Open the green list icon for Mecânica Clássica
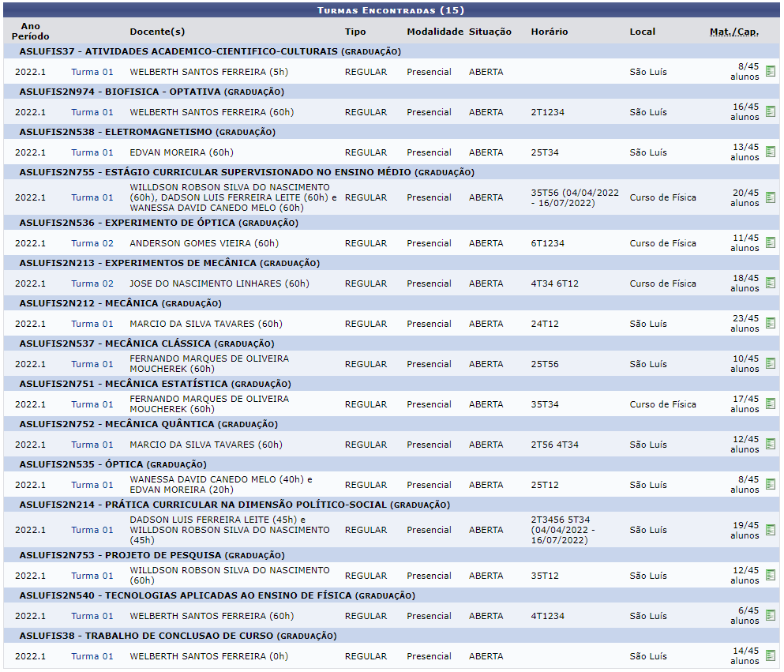Image resolution: width=784 pixels, height=672 pixels. (771, 364)
